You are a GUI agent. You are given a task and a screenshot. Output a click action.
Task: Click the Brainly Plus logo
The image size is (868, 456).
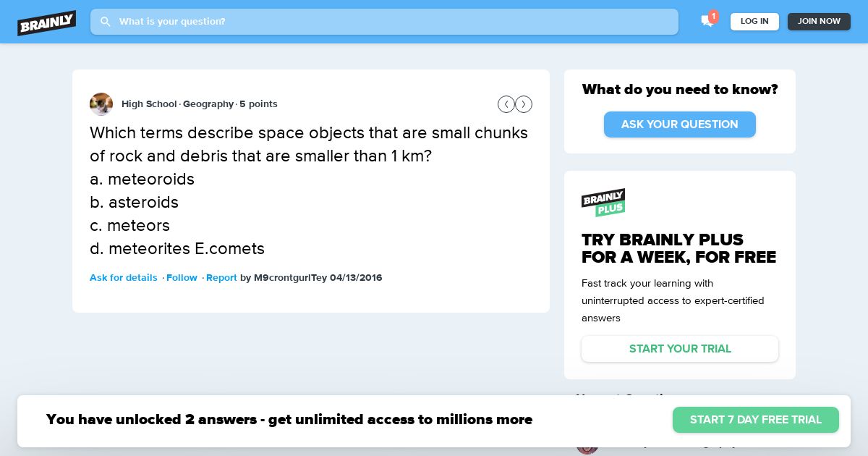click(603, 203)
